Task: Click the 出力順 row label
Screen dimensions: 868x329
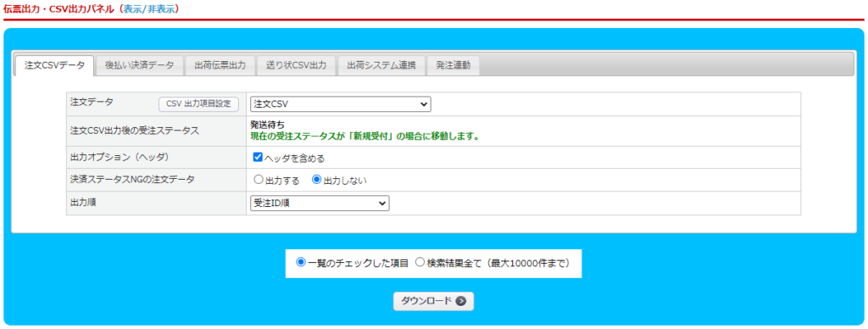Action: point(84,203)
